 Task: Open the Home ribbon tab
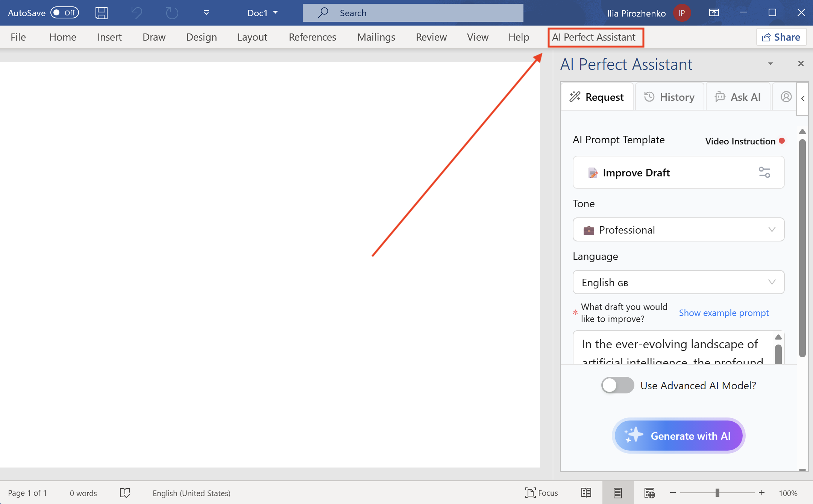pos(63,37)
